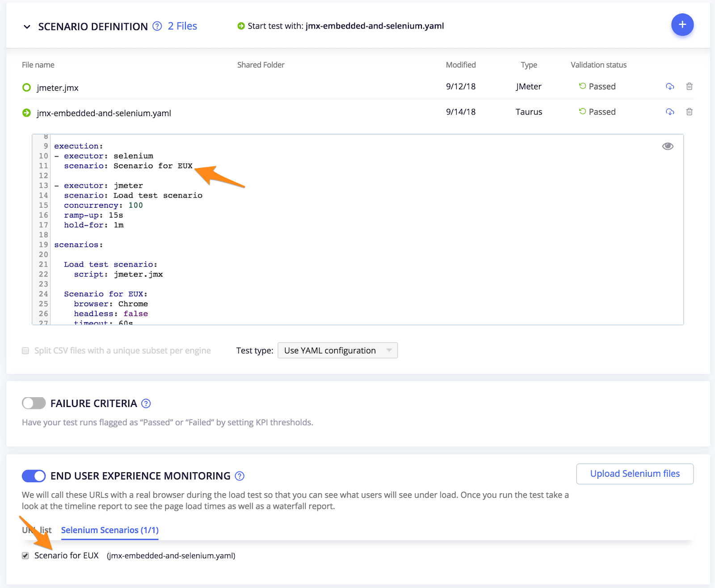Add a new file with plus button
715x588 pixels.
tap(682, 25)
